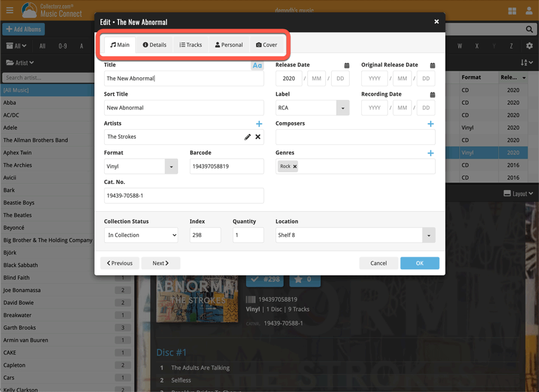Click The New Abnormal cover thumbnail
This screenshot has width=539, height=392.
(196, 299)
